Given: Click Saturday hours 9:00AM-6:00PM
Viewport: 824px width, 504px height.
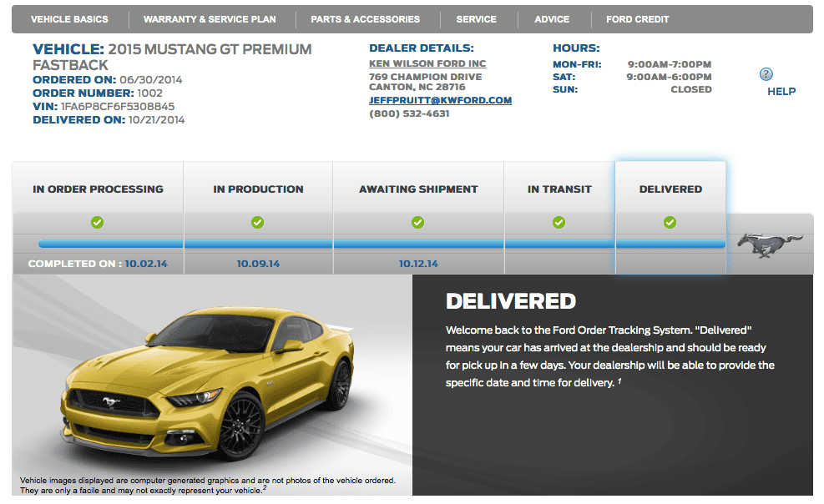Looking at the screenshot, I should (669, 77).
